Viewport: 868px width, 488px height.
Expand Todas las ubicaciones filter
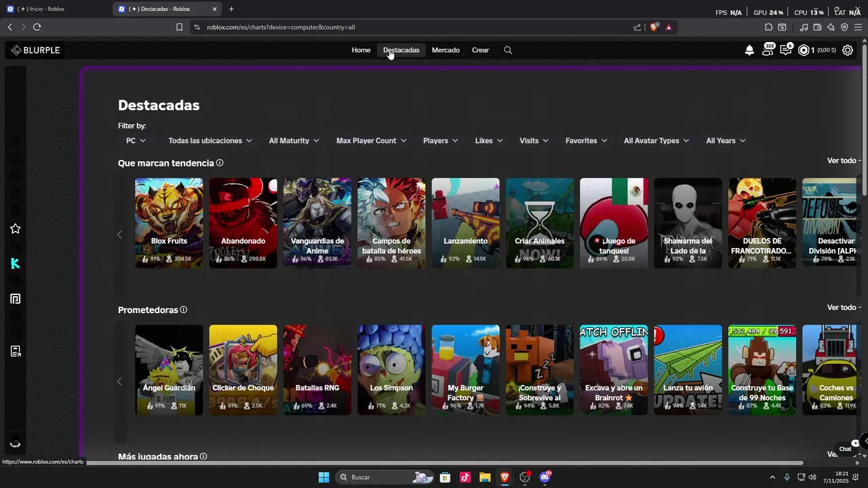pos(210,141)
